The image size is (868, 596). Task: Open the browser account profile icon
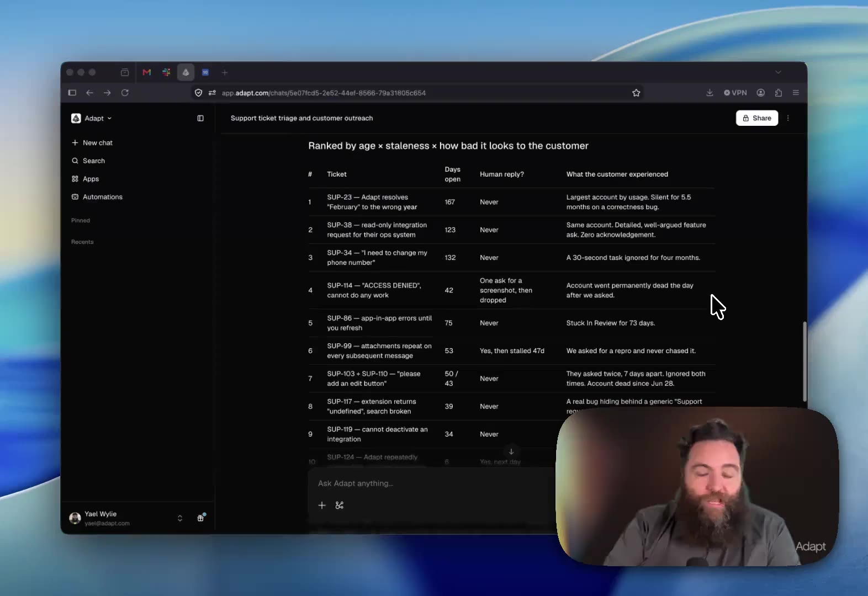pyautogui.click(x=761, y=93)
